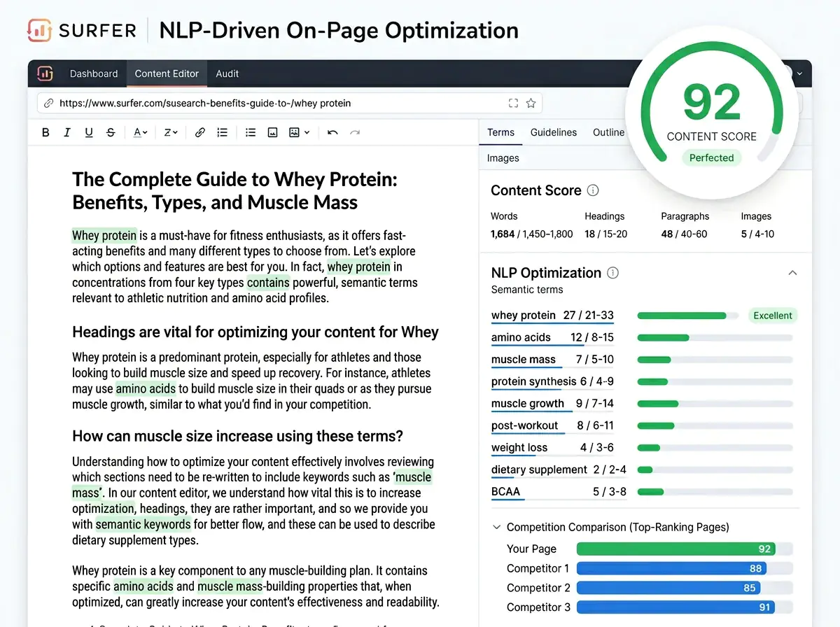Apply underline formatting
840x627 pixels.
[89, 132]
